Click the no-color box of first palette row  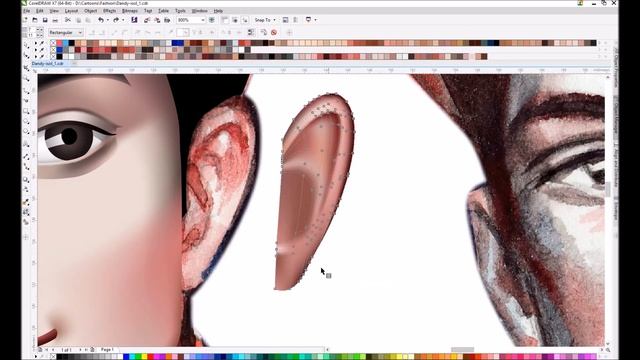53,43
